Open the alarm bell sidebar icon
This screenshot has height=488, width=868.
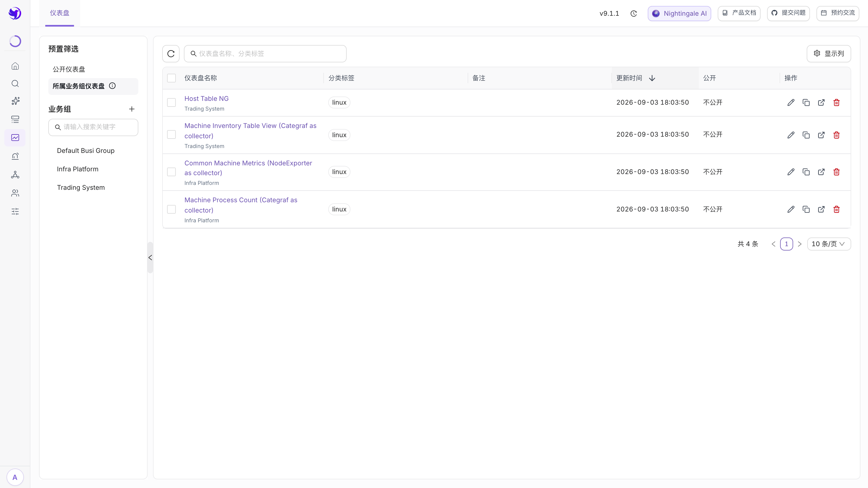(15, 156)
